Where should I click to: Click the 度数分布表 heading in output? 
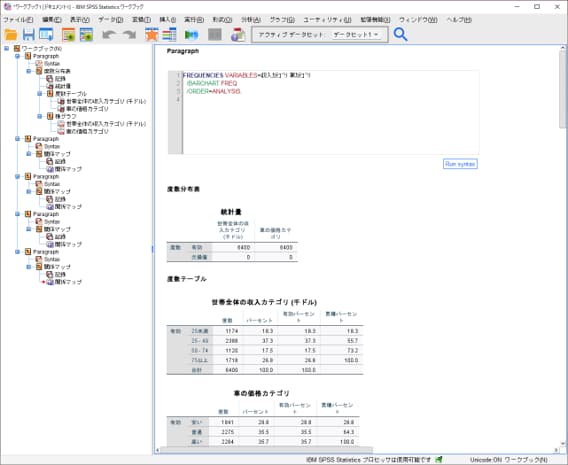coord(183,189)
